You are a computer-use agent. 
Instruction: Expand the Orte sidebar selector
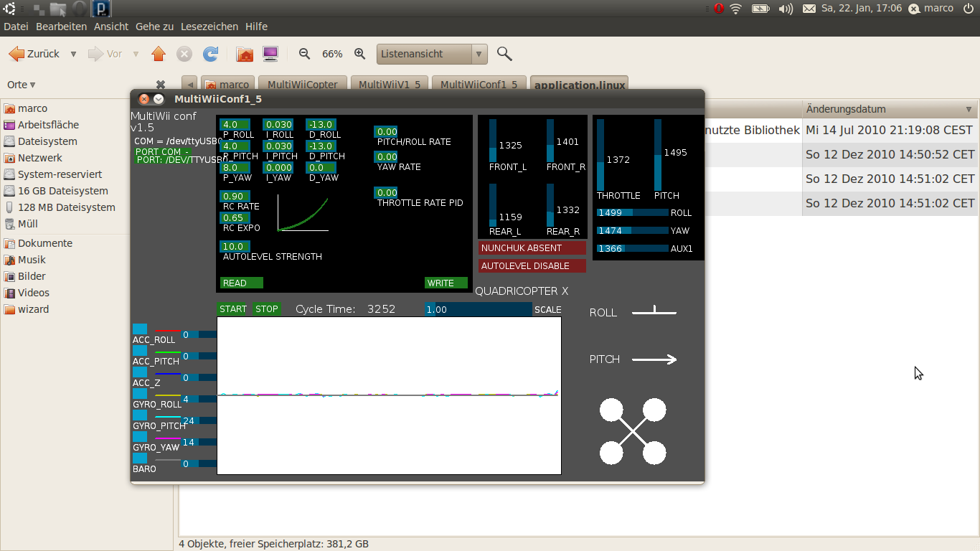(22, 85)
